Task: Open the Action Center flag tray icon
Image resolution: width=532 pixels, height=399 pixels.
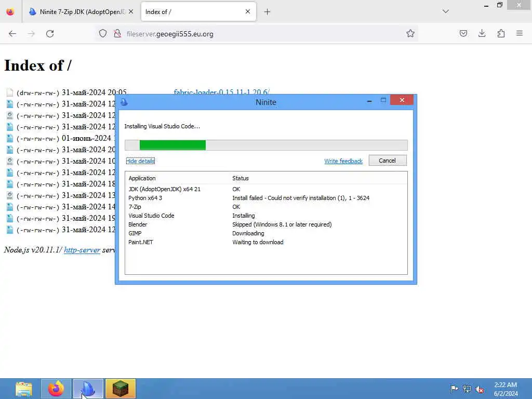Action: pos(454,389)
